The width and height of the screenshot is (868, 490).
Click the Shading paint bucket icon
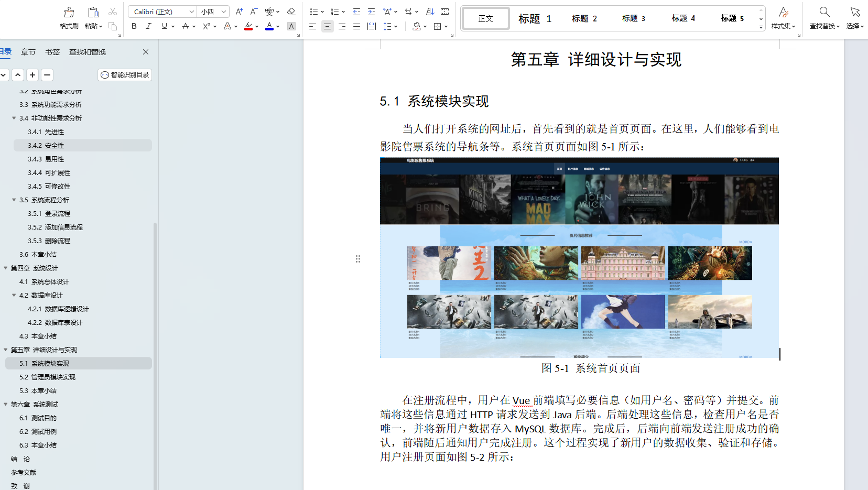(417, 26)
